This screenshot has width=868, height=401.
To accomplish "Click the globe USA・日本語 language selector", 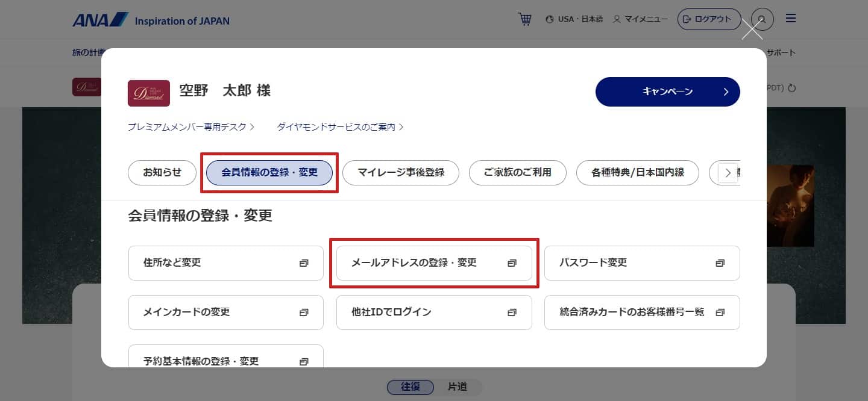I will (574, 19).
